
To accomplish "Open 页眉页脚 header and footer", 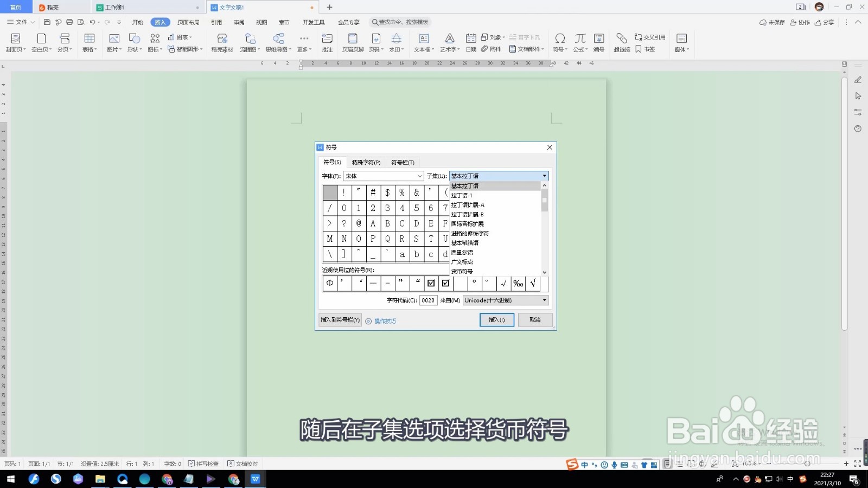I will 353,42.
